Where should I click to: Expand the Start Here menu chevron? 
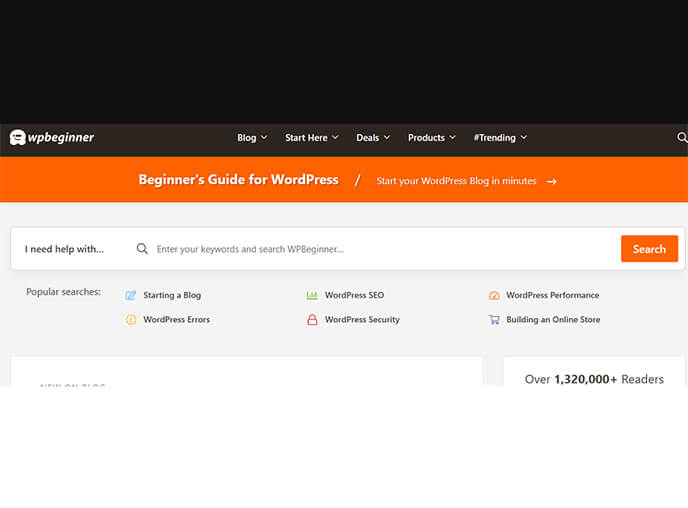tap(335, 138)
